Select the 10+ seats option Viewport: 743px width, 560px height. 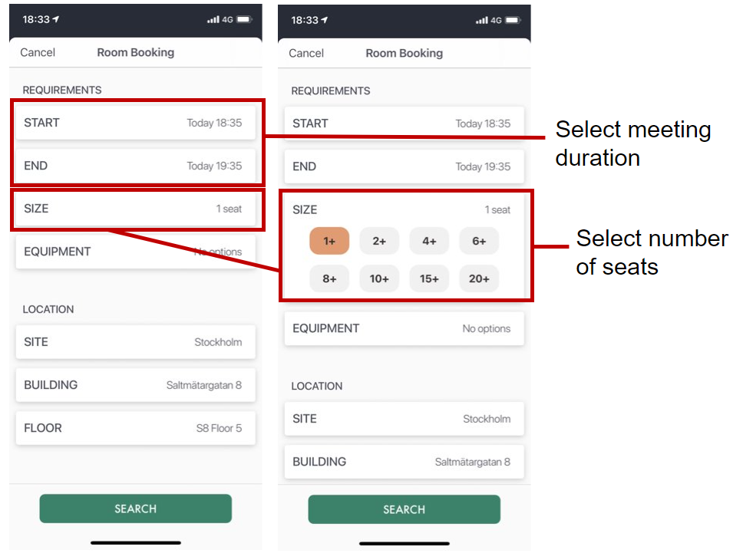(379, 278)
